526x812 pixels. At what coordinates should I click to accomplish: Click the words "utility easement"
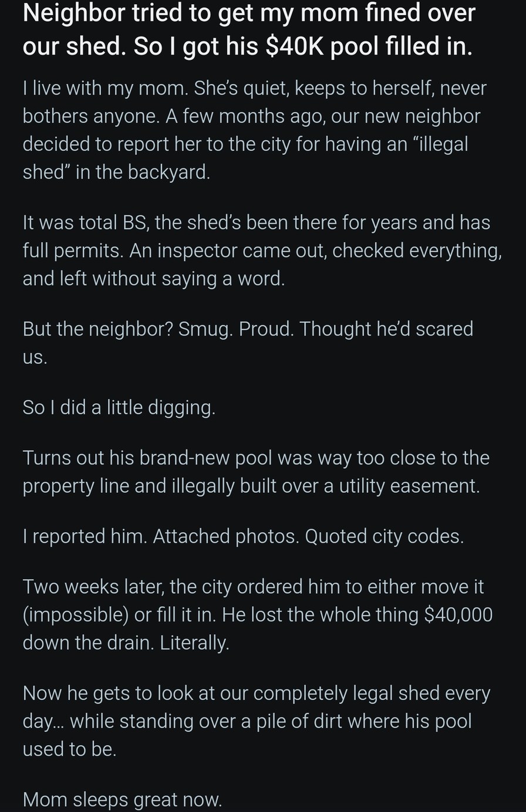click(x=408, y=486)
